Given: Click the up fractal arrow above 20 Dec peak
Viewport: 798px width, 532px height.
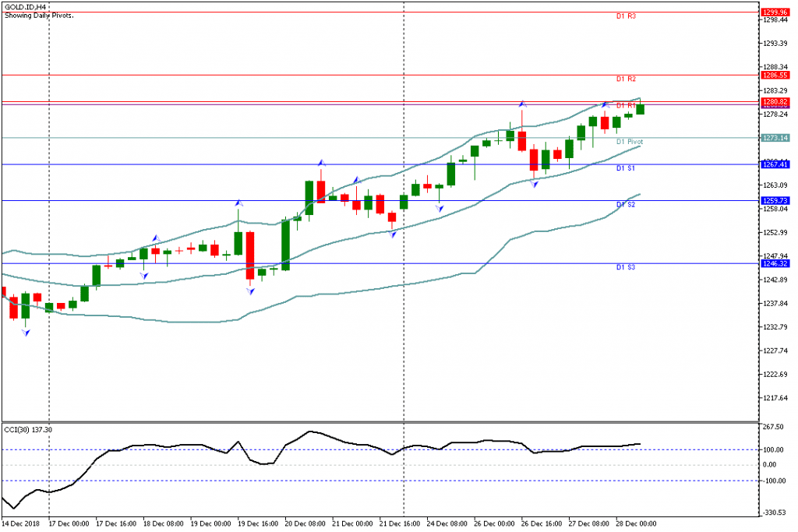Looking at the screenshot, I should pyautogui.click(x=320, y=163).
